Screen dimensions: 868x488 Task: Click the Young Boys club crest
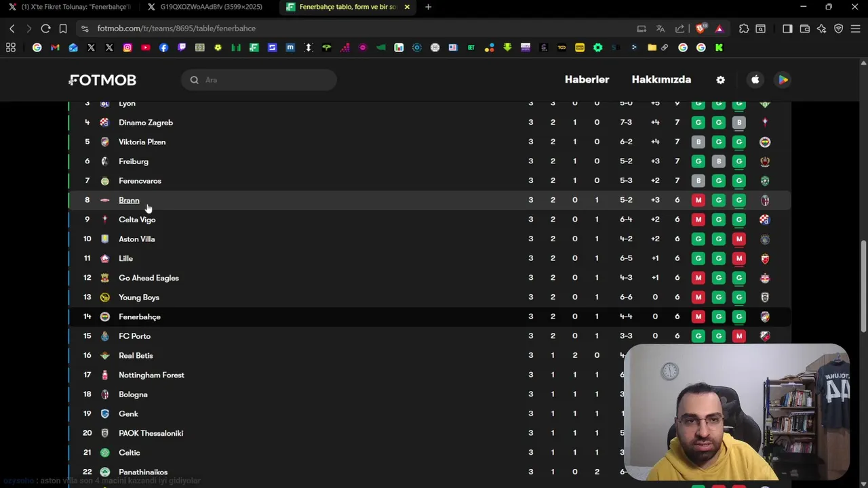point(104,298)
